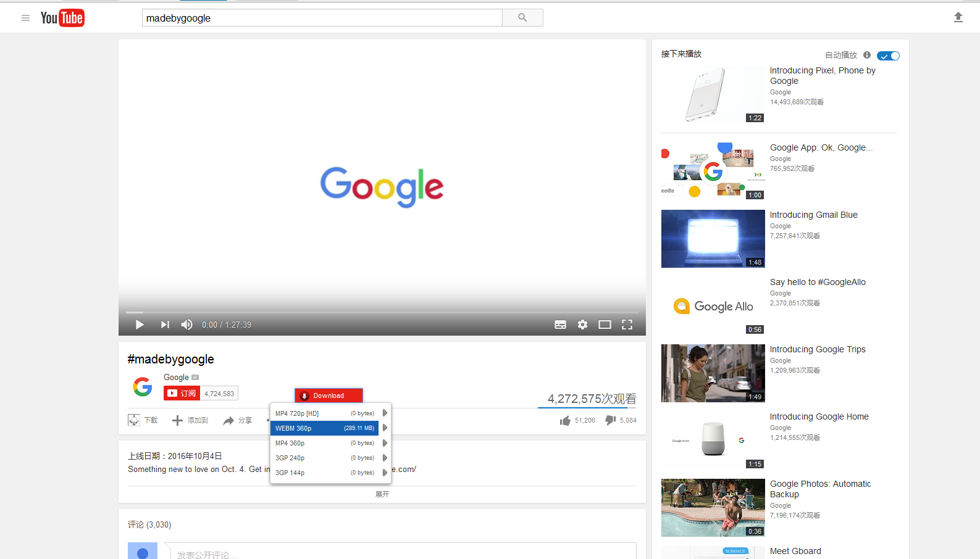Open Pixel phone video thumbnail
Image resolution: width=980 pixels, height=559 pixels.
(713, 94)
